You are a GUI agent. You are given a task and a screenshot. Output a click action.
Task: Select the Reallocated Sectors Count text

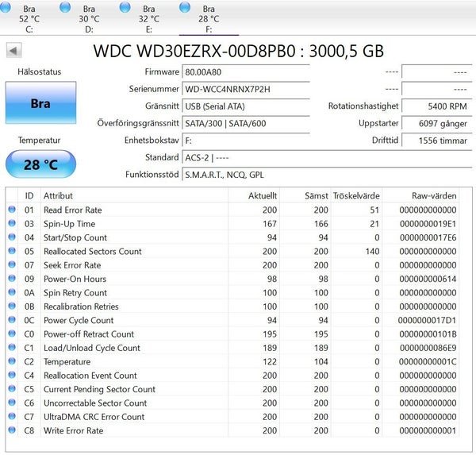tap(93, 252)
